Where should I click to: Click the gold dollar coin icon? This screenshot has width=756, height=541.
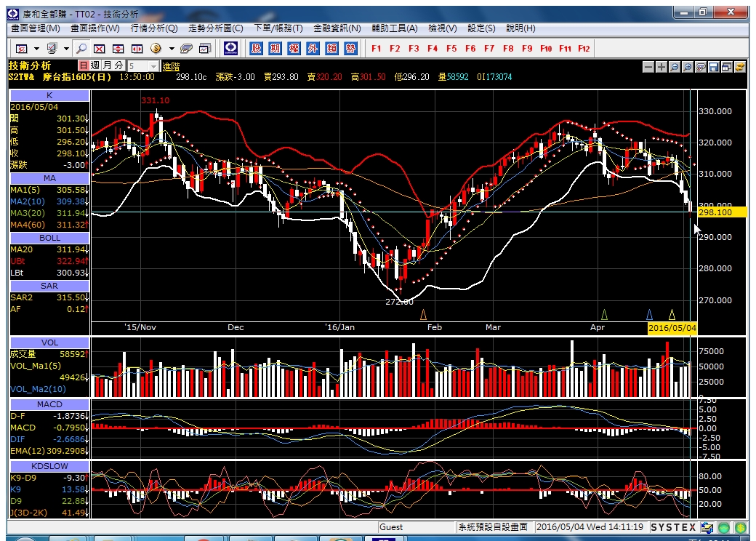click(156, 48)
